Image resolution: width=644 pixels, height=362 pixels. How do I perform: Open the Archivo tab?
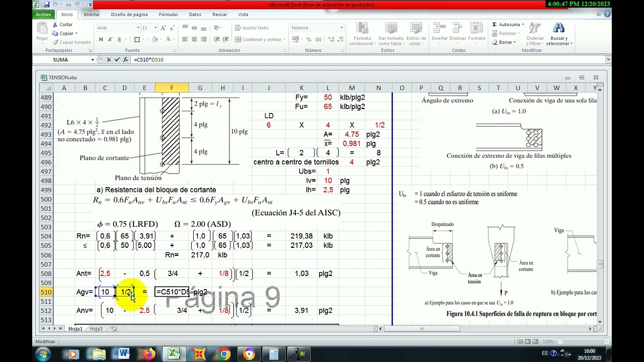pyautogui.click(x=43, y=15)
